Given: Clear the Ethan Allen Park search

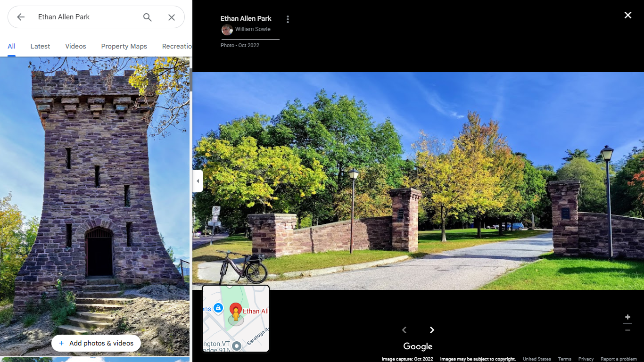Looking at the screenshot, I should [x=172, y=17].
